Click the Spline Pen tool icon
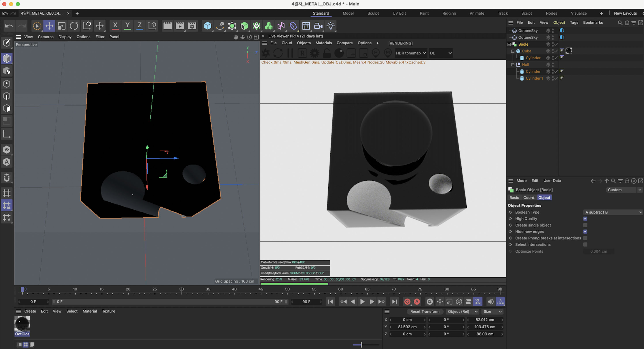Image resolution: width=644 pixels, height=349 pixels. point(220,26)
